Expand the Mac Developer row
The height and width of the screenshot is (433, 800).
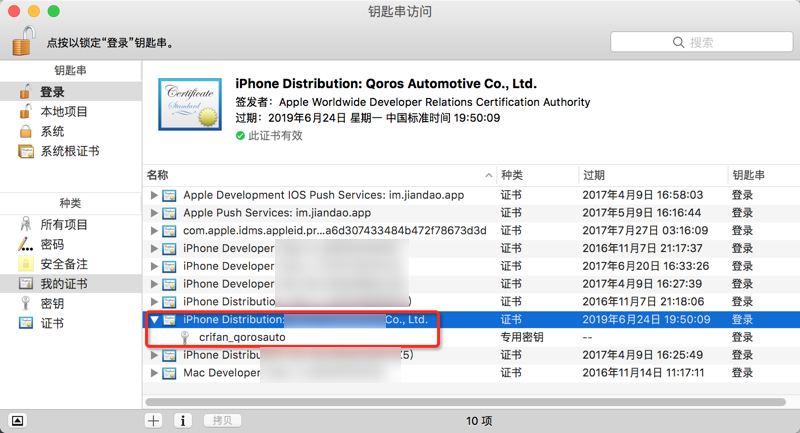click(154, 373)
